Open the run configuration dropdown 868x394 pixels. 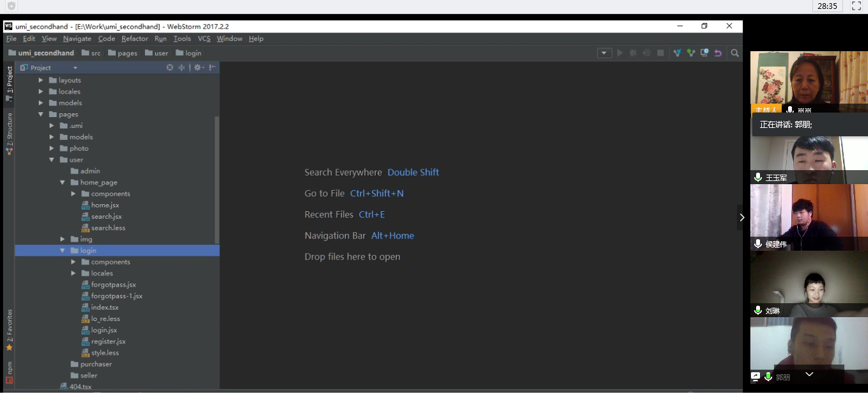click(605, 53)
